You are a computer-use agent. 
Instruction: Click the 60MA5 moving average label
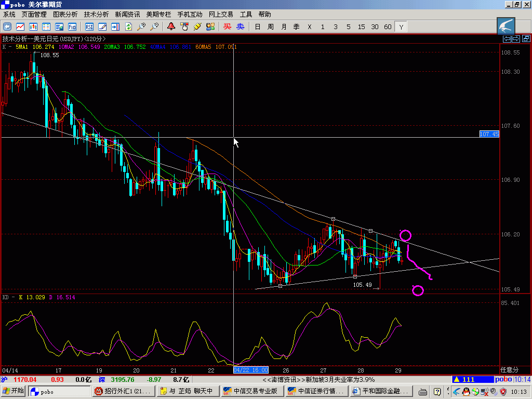(203, 47)
